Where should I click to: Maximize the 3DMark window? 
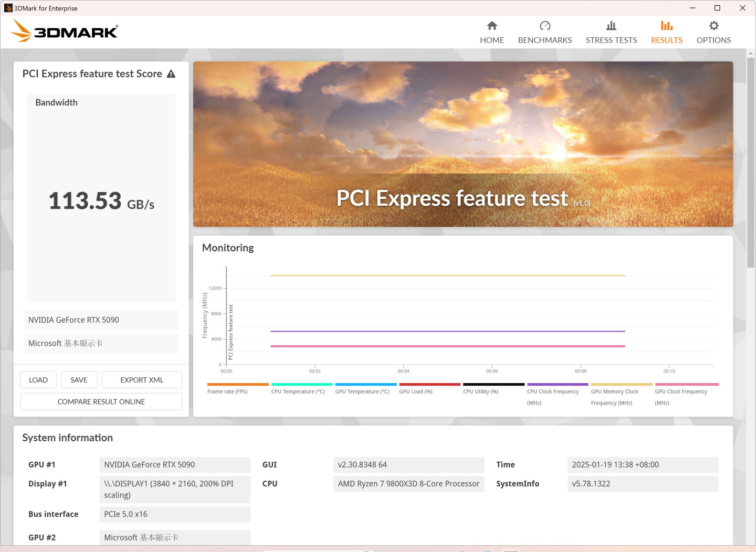[717, 8]
